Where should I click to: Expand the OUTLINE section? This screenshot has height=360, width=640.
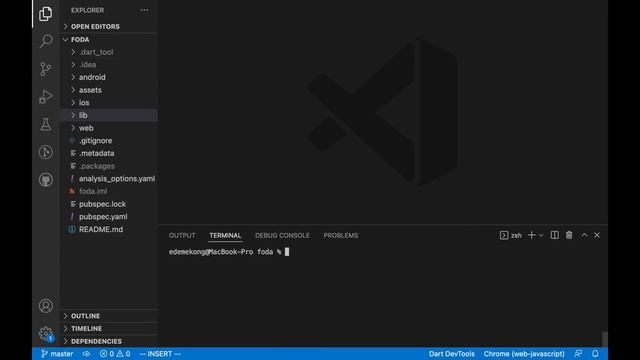coord(109,316)
